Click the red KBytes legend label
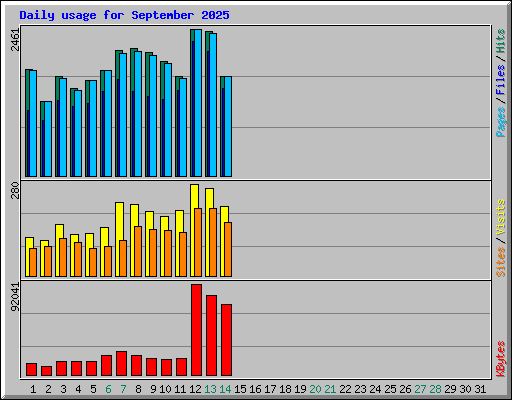Viewport: 512px width, 400px height. [x=501, y=359]
